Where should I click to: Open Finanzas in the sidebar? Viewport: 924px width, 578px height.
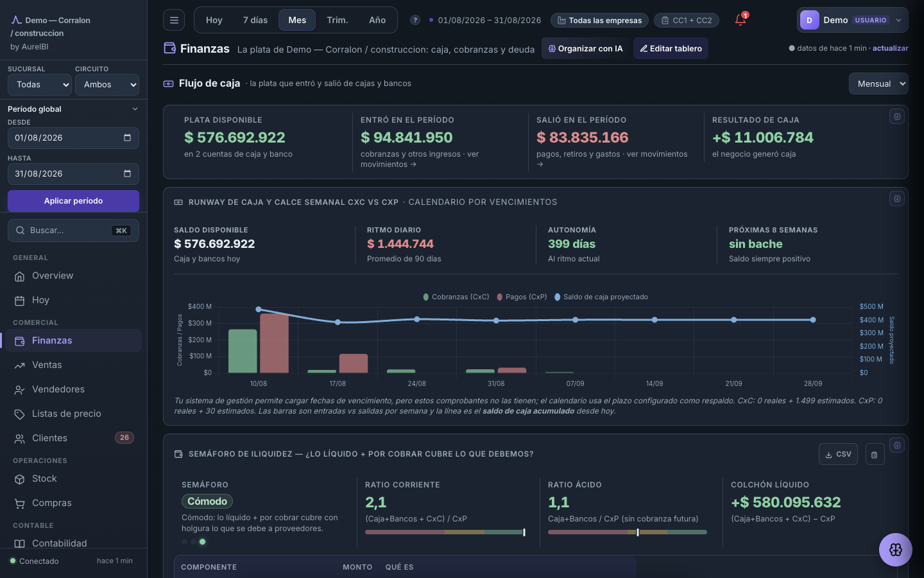pyautogui.click(x=73, y=340)
